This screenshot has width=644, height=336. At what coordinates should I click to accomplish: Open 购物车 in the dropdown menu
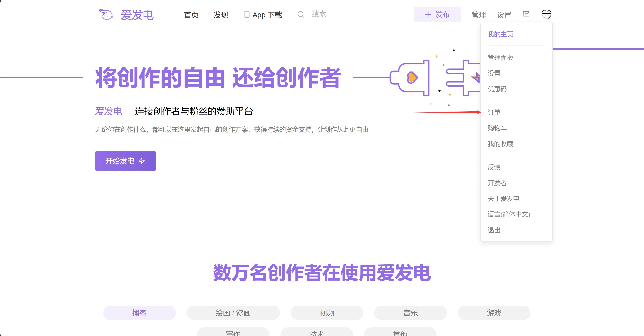tap(497, 128)
